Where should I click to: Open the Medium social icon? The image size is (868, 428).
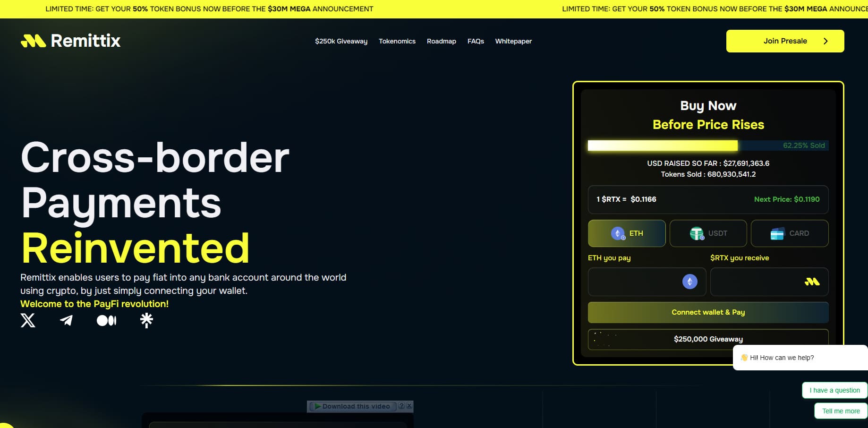click(x=106, y=321)
